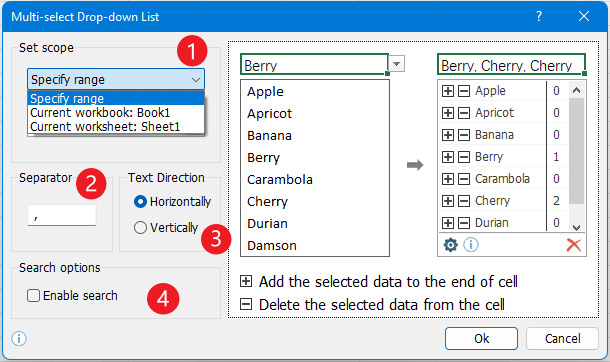Click the minus icon beside Apple
This screenshot has height=362, width=610.
point(463,91)
